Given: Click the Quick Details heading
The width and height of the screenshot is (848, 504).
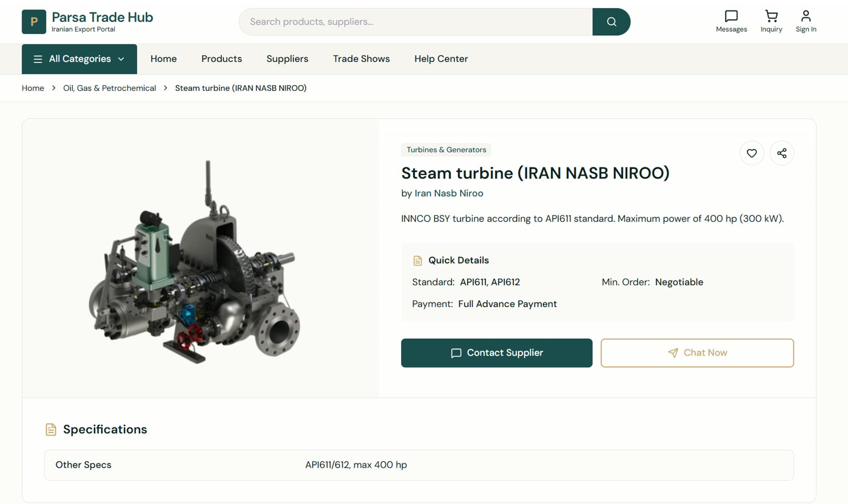Looking at the screenshot, I should click(x=458, y=260).
